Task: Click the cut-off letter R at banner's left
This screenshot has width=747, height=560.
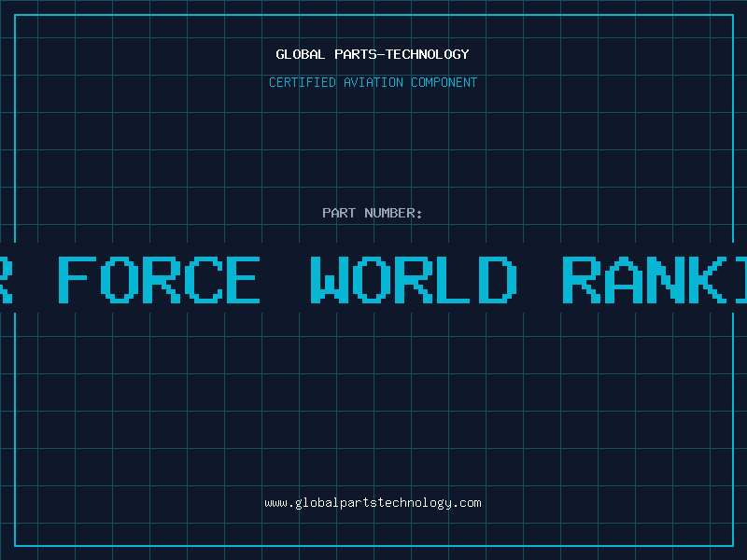Action: coord(5,279)
